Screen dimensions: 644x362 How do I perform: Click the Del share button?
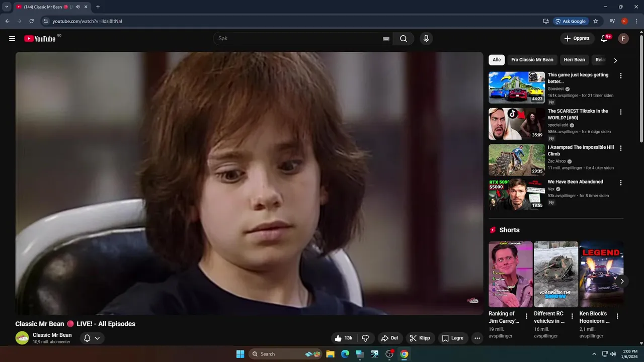pos(390,338)
